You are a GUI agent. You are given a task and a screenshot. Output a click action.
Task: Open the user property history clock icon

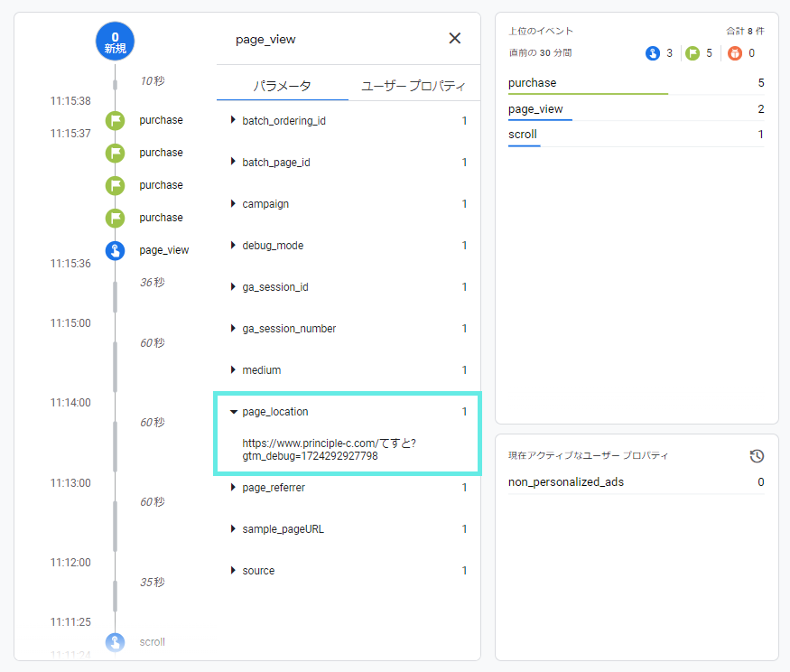[757, 456]
